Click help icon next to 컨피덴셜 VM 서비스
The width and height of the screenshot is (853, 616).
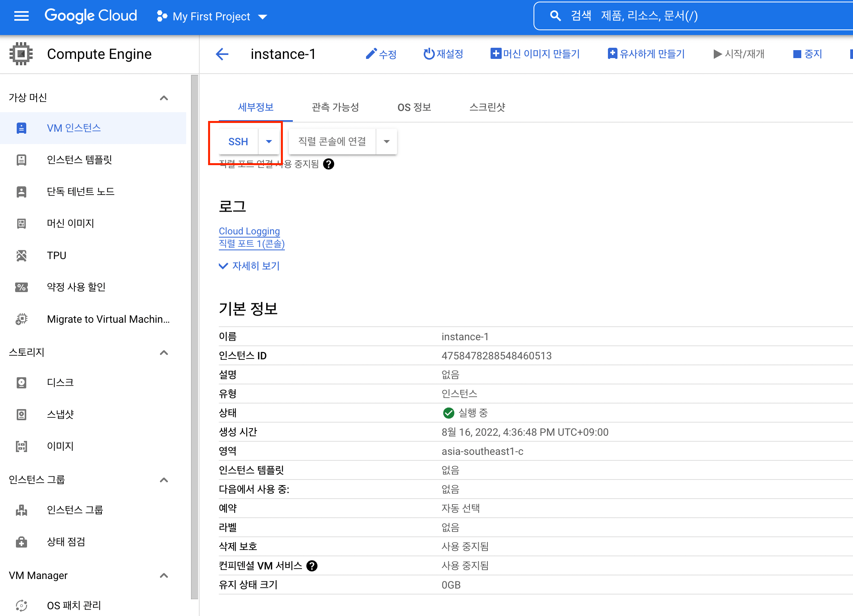[312, 566]
